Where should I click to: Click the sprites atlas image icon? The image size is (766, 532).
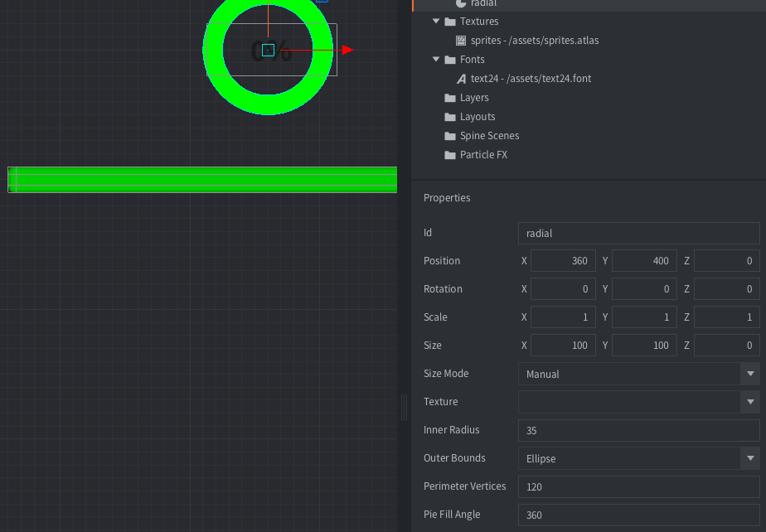click(461, 41)
